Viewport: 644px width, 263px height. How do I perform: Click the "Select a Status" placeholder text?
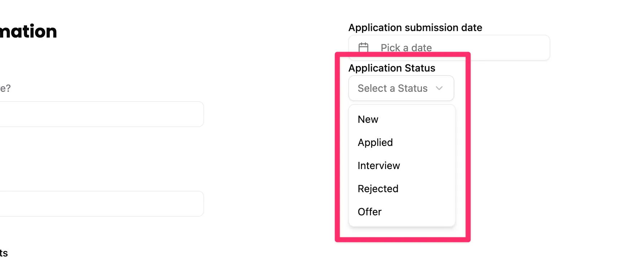(x=392, y=89)
